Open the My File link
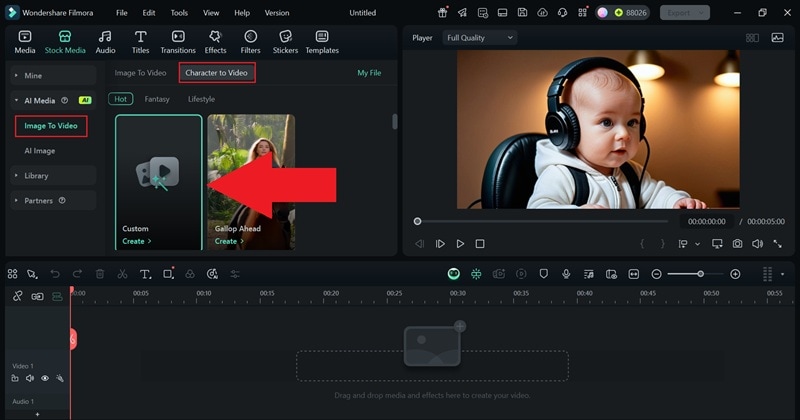This screenshot has width=800, height=420. pos(369,73)
